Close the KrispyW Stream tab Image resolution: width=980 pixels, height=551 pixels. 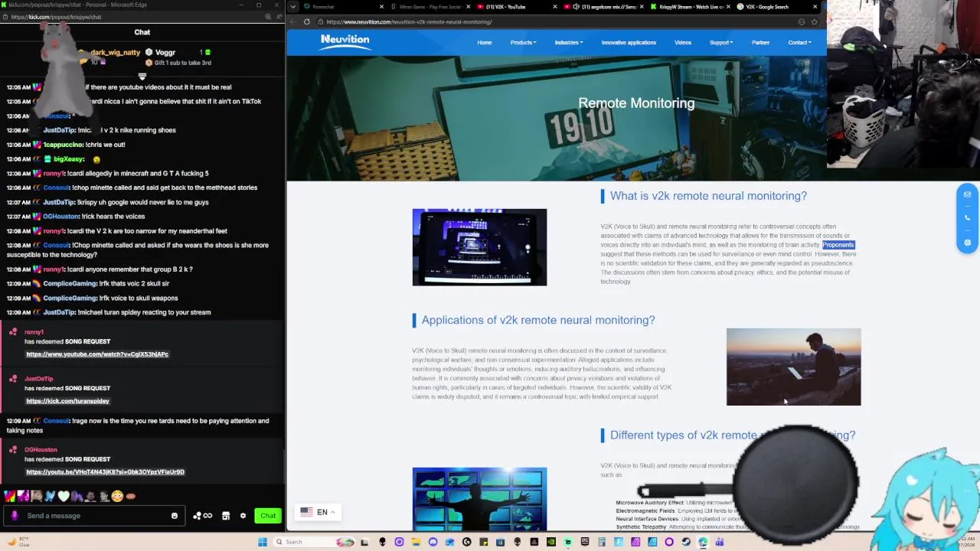click(727, 7)
